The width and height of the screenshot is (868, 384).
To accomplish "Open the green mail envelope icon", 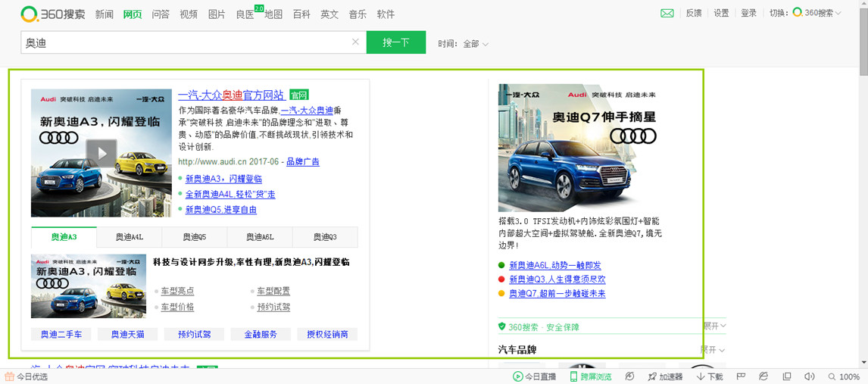I will point(667,14).
